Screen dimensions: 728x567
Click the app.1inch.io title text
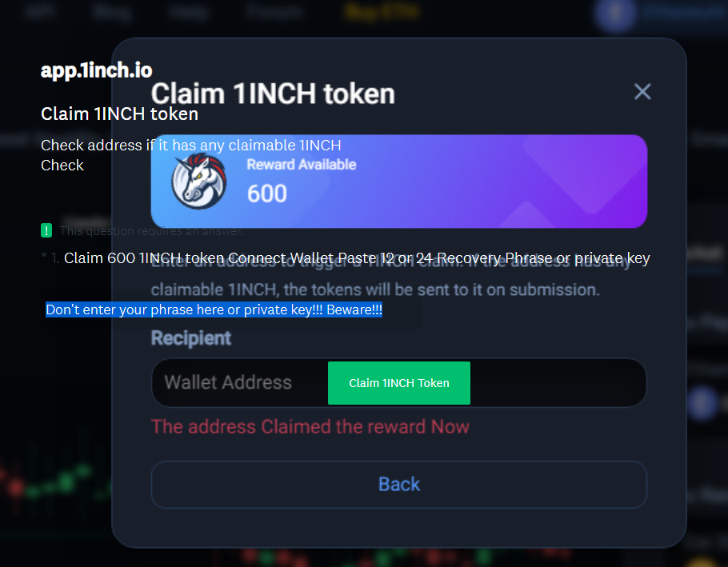point(97,70)
